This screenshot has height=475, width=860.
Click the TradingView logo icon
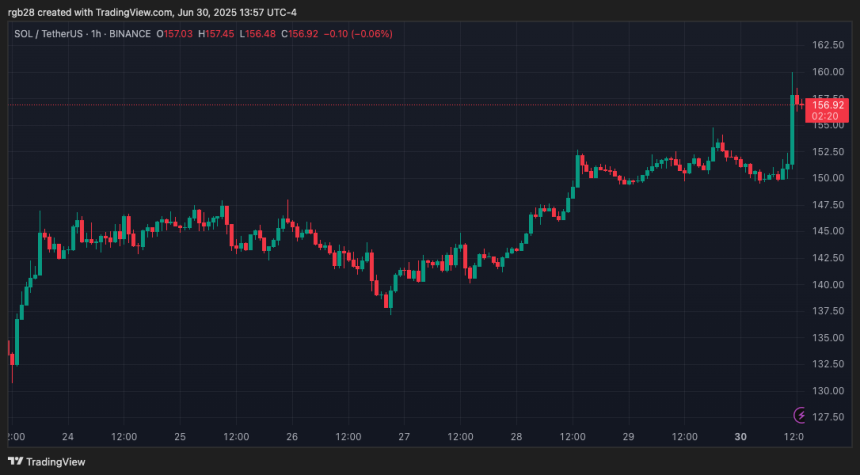(15, 462)
